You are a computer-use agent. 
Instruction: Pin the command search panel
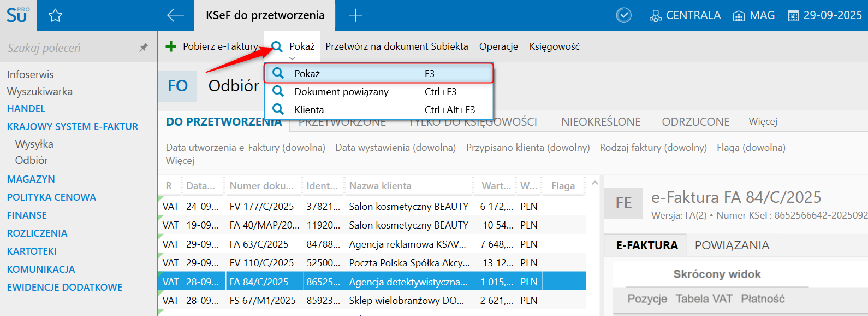pos(144,48)
